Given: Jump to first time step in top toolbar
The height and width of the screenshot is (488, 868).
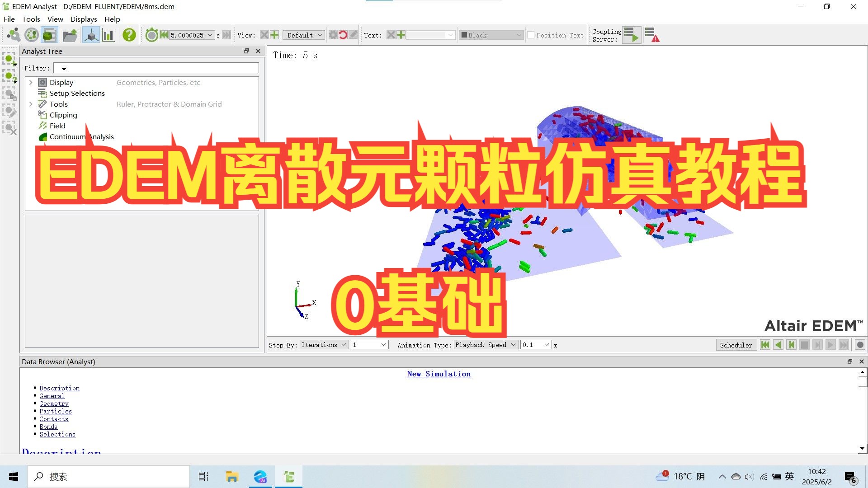Looking at the screenshot, I should 164,35.
